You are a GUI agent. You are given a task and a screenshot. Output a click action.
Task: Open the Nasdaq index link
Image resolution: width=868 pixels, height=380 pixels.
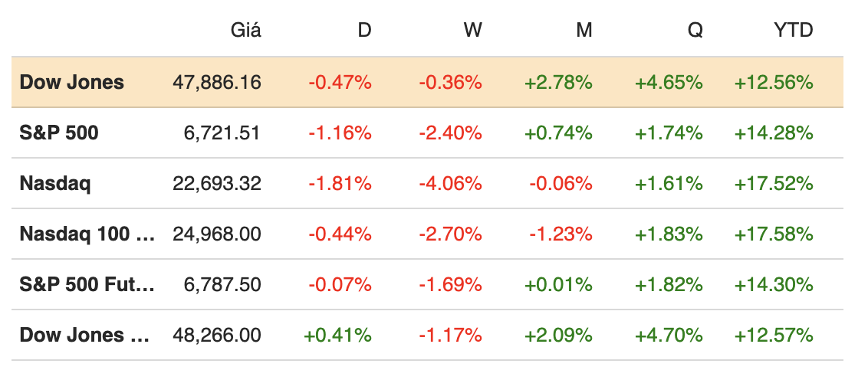(54, 184)
